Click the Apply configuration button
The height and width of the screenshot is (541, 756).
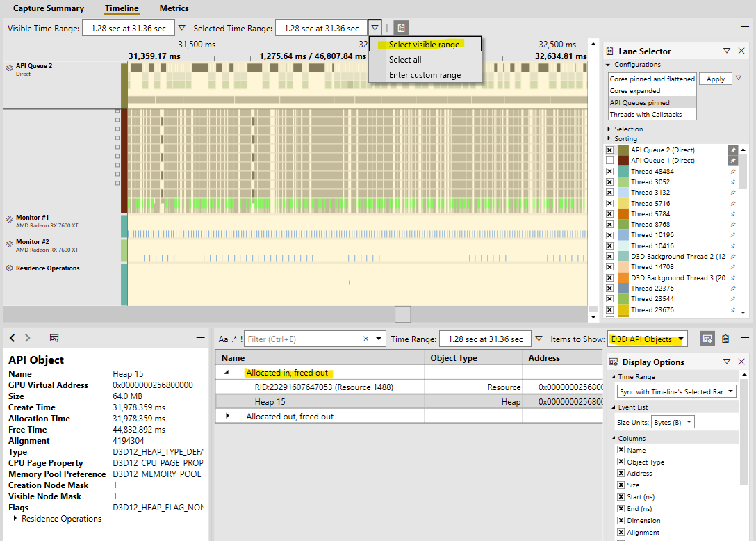pos(716,79)
